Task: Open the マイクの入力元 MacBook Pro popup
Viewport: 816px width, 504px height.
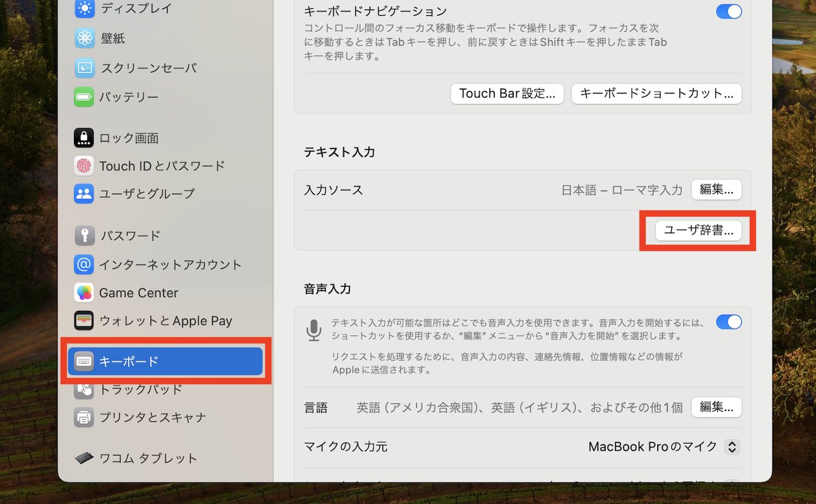Action: click(x=664, y=447)
